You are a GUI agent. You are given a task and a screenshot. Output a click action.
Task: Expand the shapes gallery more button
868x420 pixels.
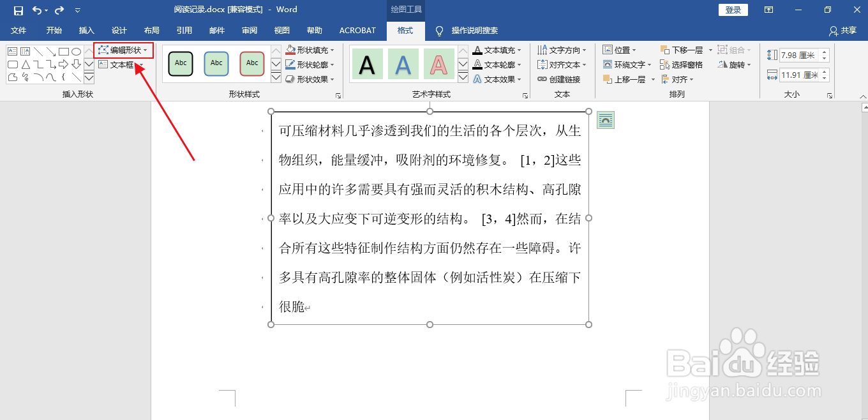[89, 78]
